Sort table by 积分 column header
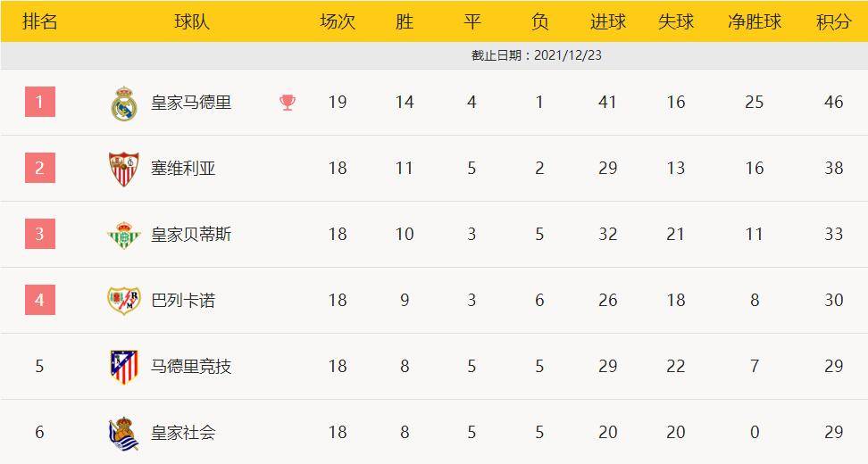Screen dimensions: 868x464 pyautogui.click(x=833, y=22)
